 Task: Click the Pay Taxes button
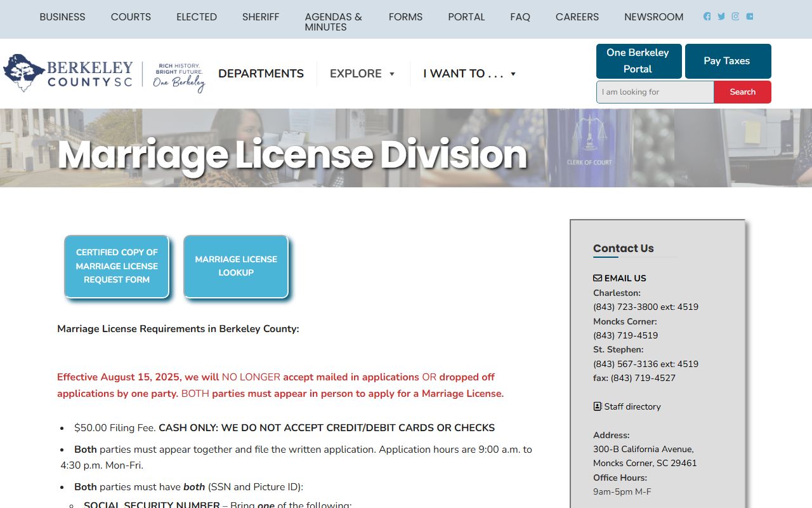[728, 61]
